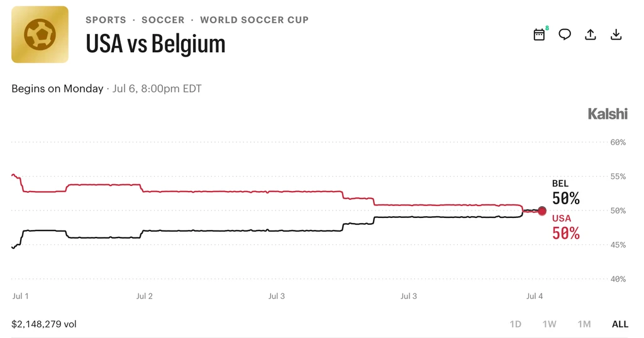Select the ALL time range
644x338 pixels.
tap(619, 324)
